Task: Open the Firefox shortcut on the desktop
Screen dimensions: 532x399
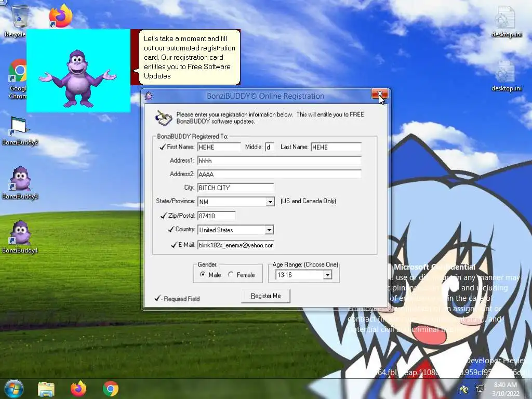Action: coord(61,16)
